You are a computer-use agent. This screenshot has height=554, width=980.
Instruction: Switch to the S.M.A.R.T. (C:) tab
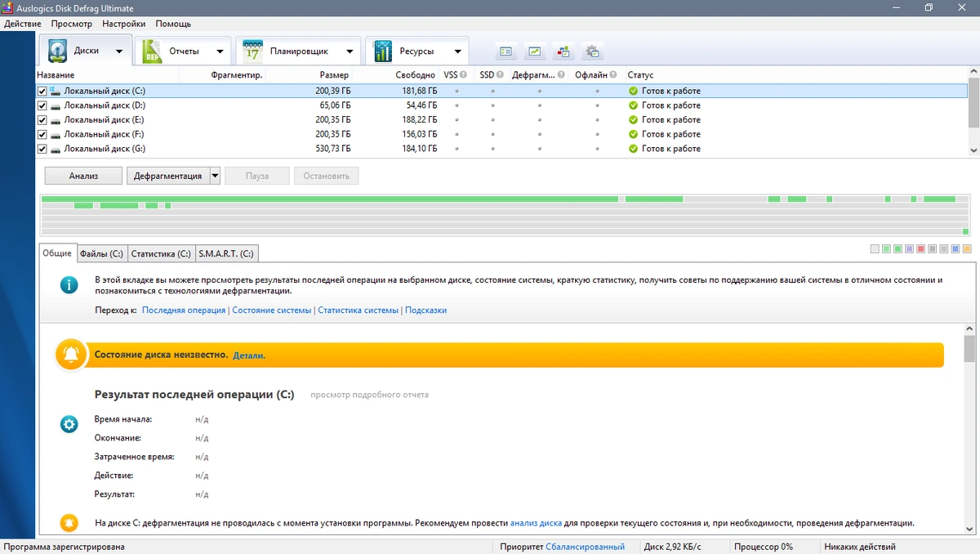click(x=226, y=254)
